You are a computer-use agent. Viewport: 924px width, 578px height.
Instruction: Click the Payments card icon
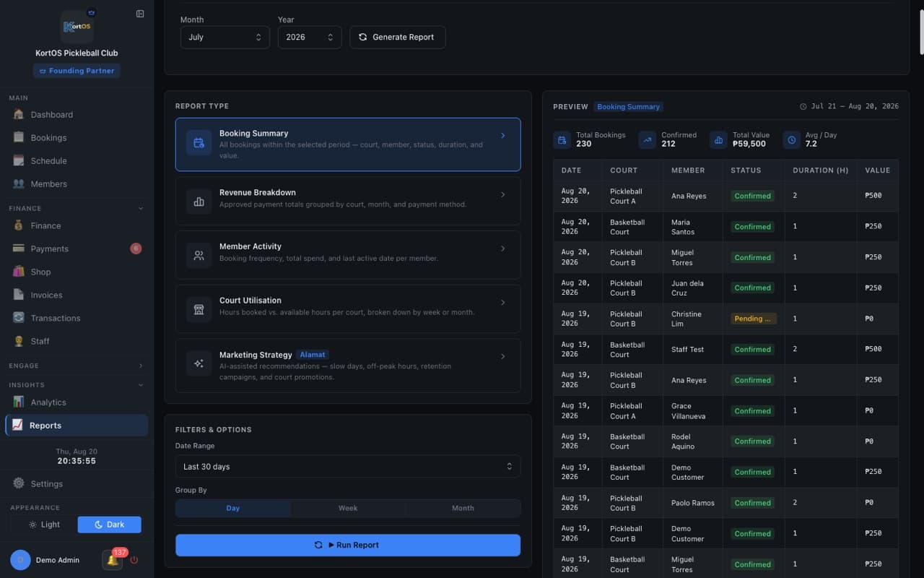coord(19,249)
